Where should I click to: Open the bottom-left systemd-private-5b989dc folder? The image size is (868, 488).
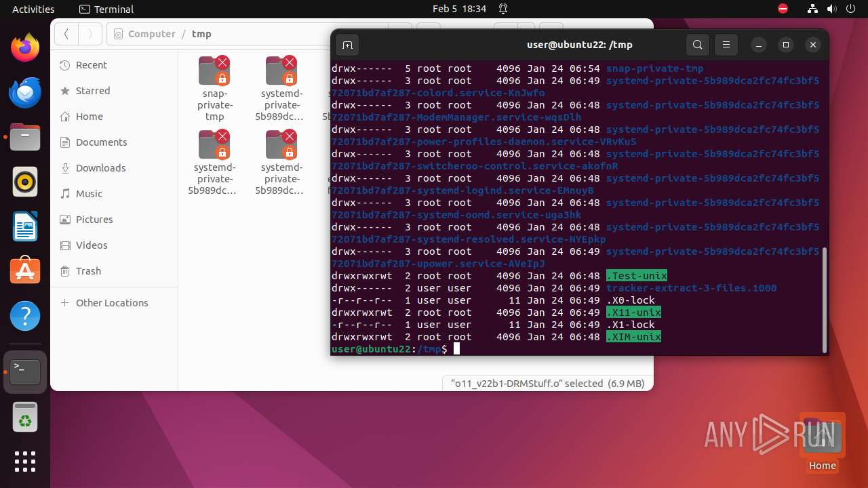pyautogui.click(x=214, y=163)
